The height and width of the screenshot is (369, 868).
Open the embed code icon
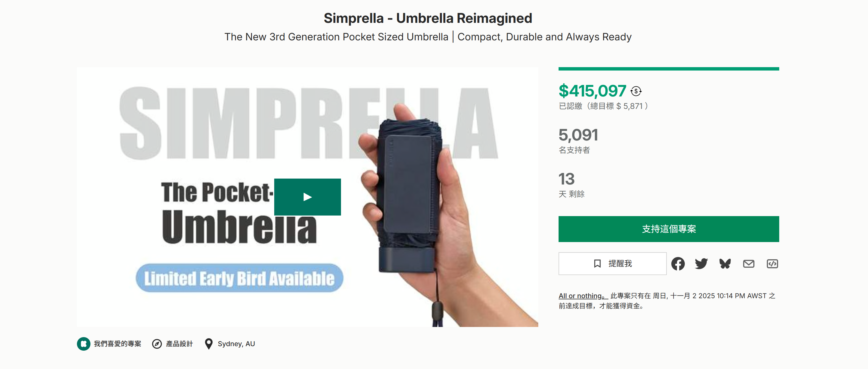[772, 264]
